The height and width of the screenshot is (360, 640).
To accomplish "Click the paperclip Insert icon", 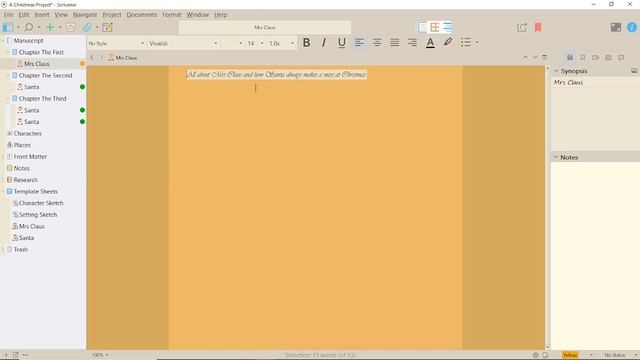I will pos(87,27).
